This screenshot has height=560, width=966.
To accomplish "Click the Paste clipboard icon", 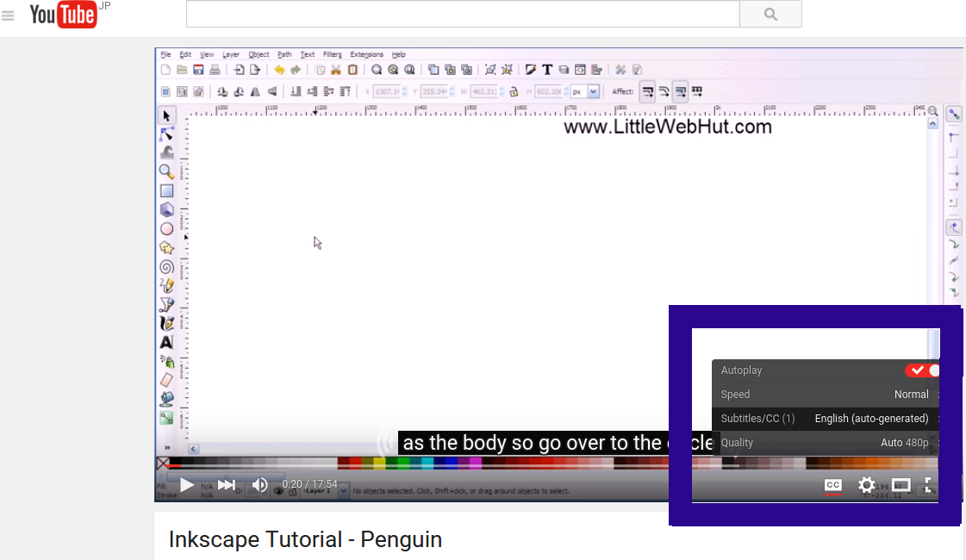I will (x=352, y=71).
